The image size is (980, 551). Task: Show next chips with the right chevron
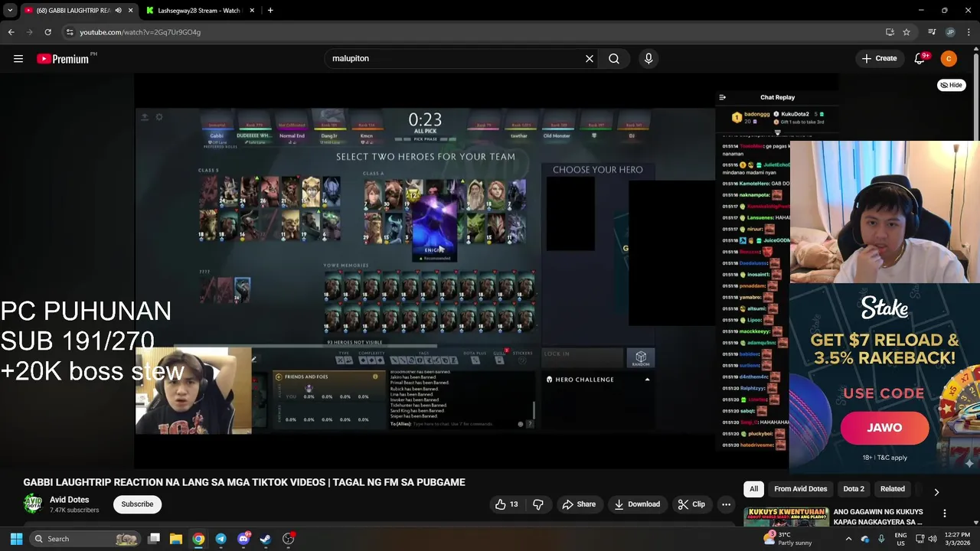coord(936,492)
